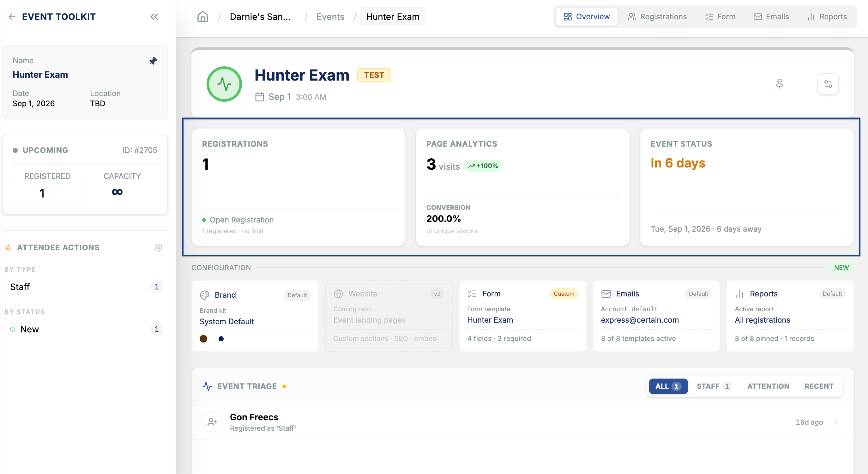This screenshot has width=868, height=474.
Task: Click the 16d ago timestamp
Action: [x=809, y=422]
